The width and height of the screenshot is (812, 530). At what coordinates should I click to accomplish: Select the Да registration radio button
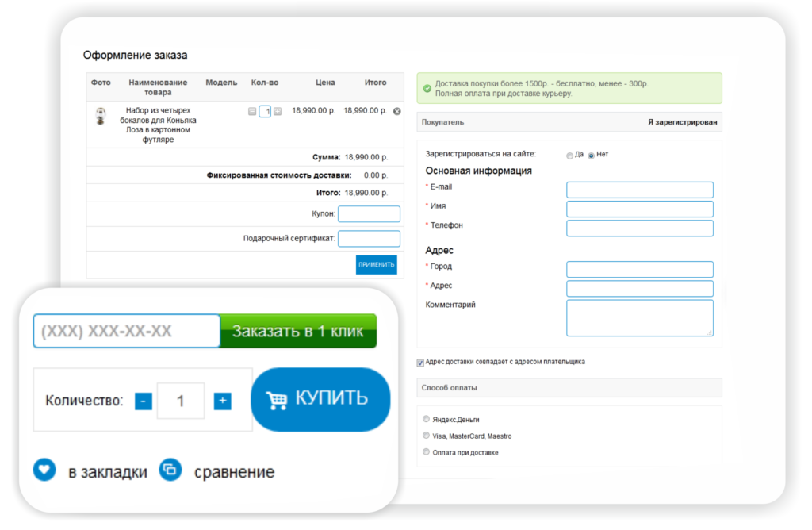tap(569, 156)
